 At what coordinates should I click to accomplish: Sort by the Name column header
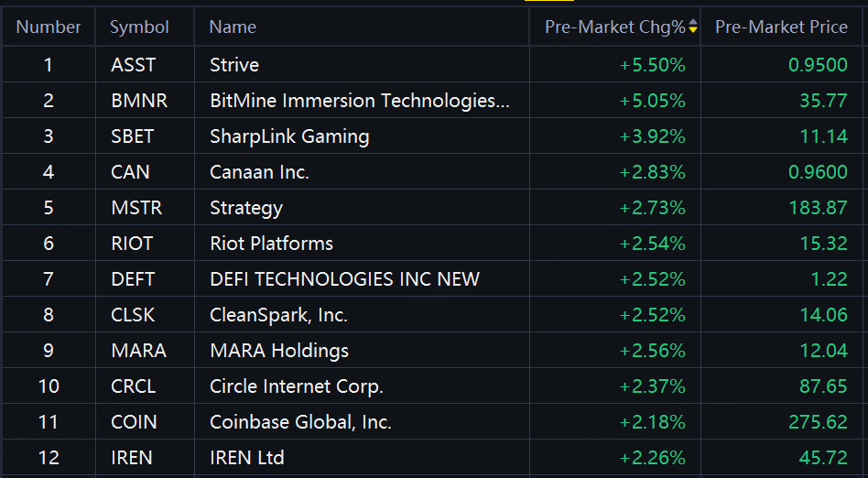(233, 27)
